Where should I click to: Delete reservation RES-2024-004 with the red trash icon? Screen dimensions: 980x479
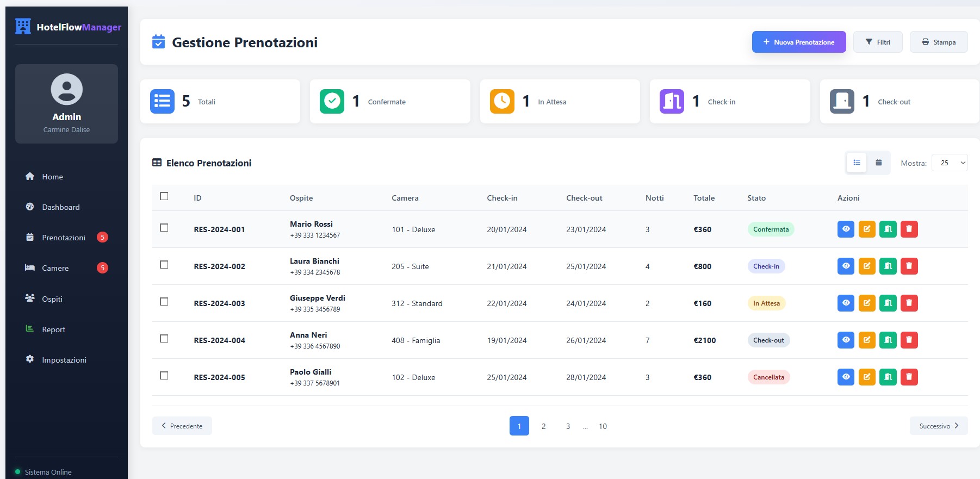pos(909,340)
